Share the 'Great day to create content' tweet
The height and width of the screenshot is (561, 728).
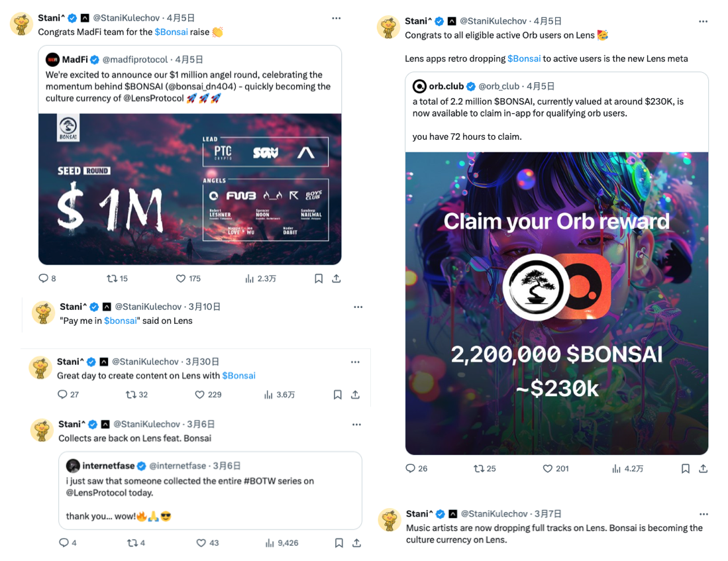tap(356, 395)
